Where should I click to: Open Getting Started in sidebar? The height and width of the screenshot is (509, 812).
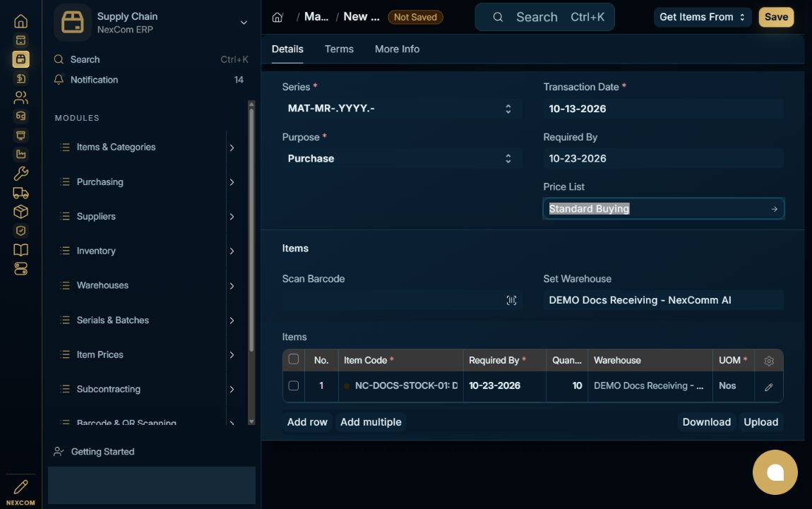tap(102, 452)
